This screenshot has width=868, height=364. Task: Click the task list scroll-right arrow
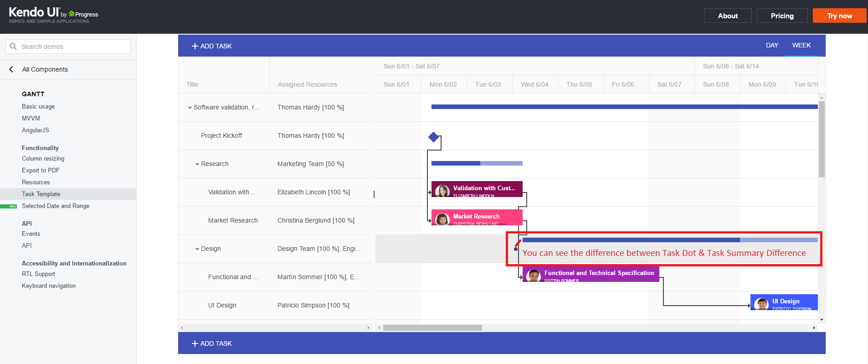click(369, 328)
